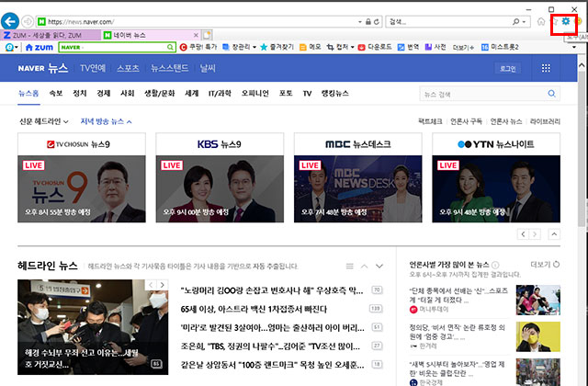The image size is (588, 386).
Task: Open the new tab button
Action: point(207,35)
